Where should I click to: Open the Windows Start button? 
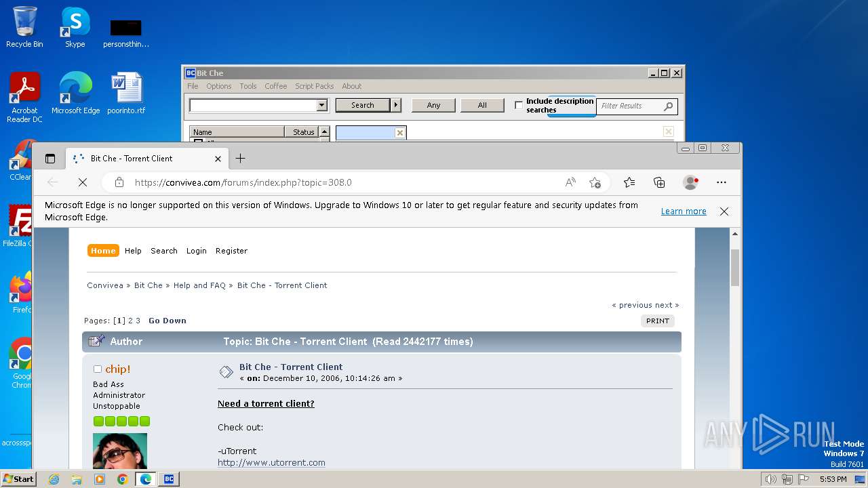[19, 479]
